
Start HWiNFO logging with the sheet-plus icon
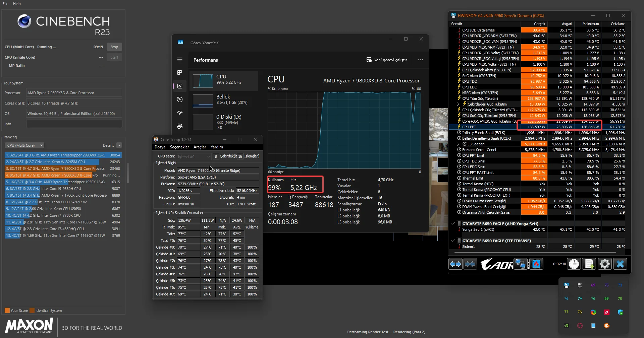(589, 264)
